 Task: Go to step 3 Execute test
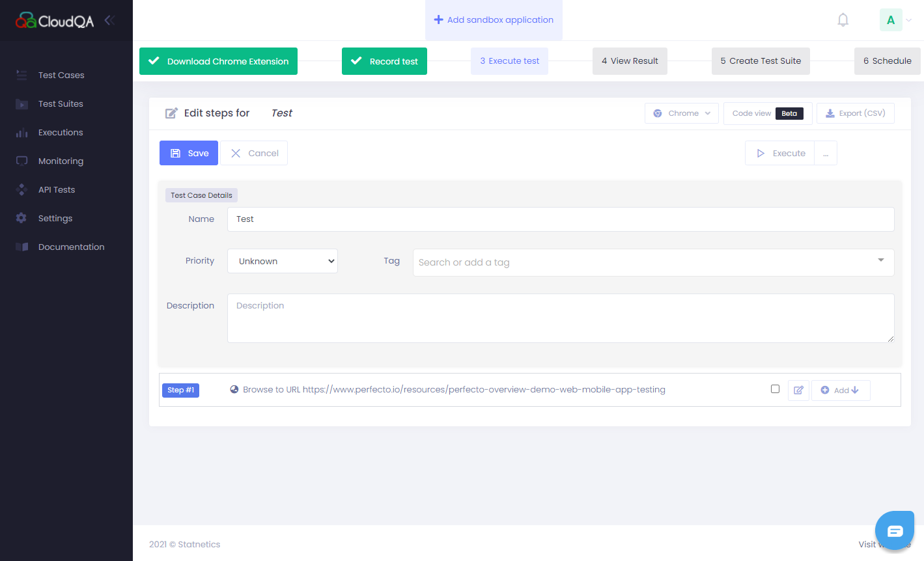(x=509, y=61)
